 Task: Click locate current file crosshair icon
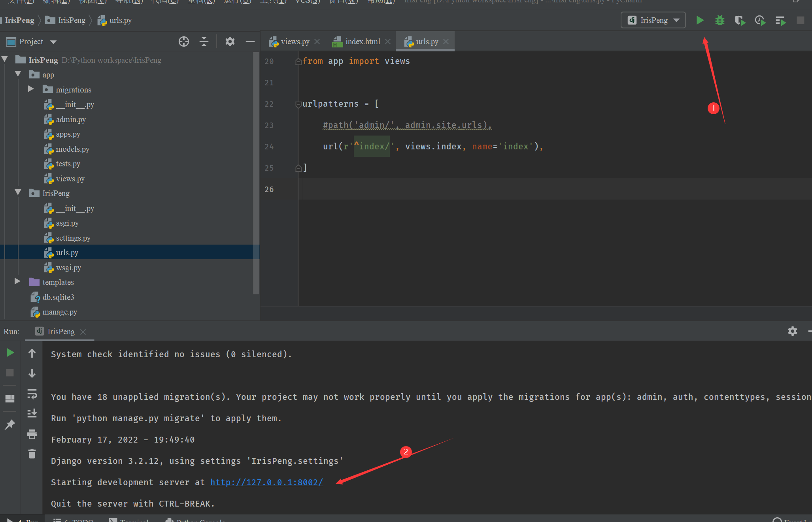(183, 41)
